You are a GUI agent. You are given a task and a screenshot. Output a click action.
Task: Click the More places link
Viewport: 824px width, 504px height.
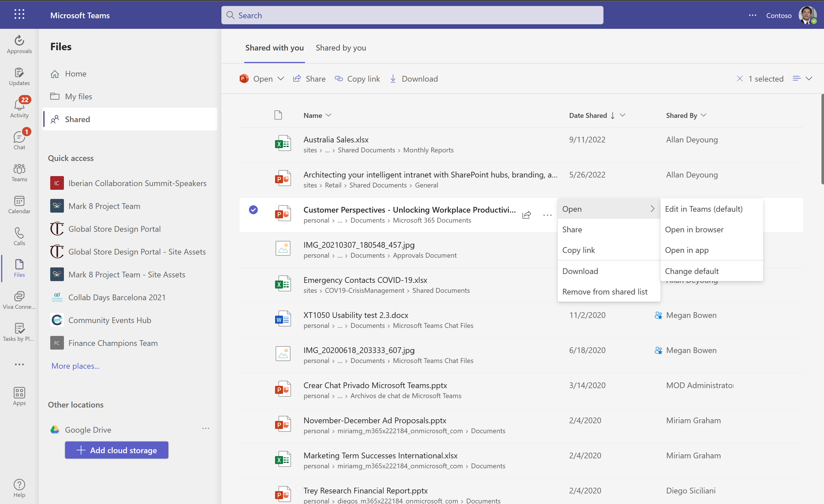point(75,366)
